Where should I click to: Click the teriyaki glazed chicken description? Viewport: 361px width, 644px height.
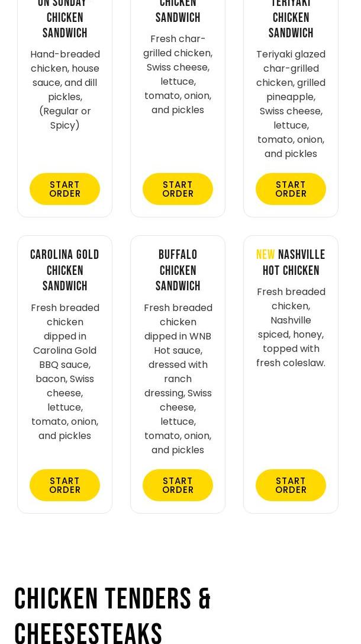tap(291, 104)
